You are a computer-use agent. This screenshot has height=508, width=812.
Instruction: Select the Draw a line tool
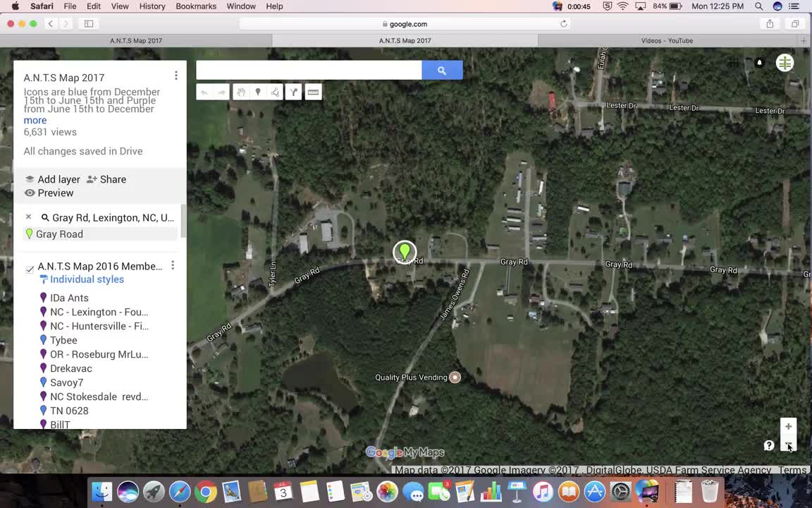pos(275,92)
